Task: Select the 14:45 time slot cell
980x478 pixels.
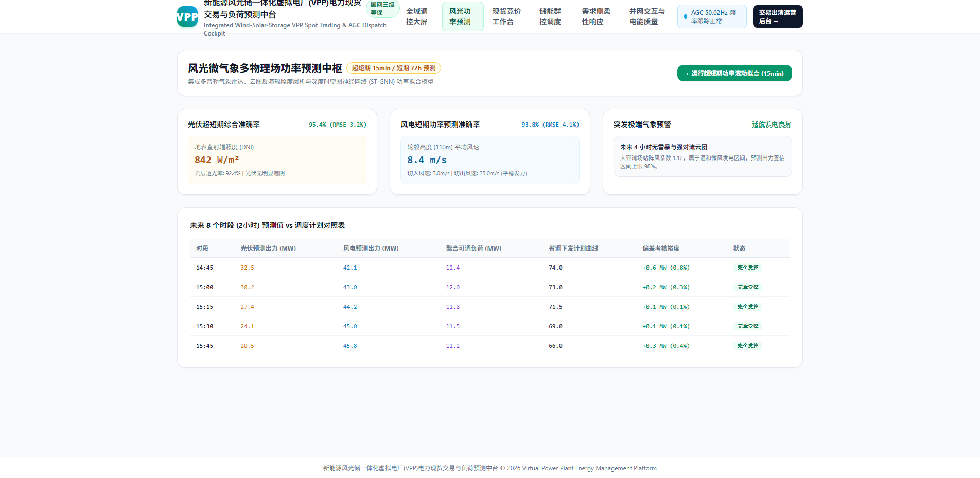Action: tap(204, 268)
